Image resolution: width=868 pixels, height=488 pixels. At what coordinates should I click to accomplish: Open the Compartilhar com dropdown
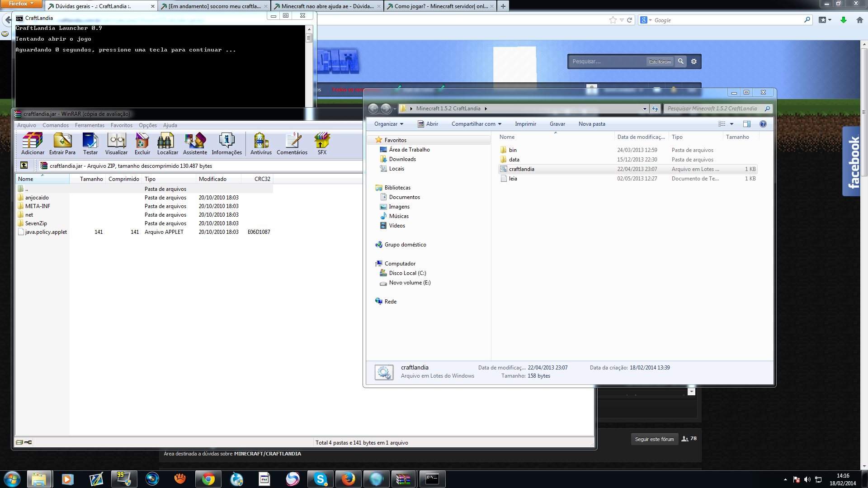476,124
